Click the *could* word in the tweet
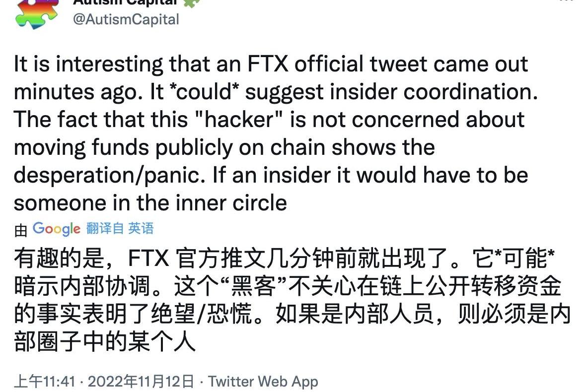Image resolution: width=587 pixels, height=392 pixels. (205, 92)
